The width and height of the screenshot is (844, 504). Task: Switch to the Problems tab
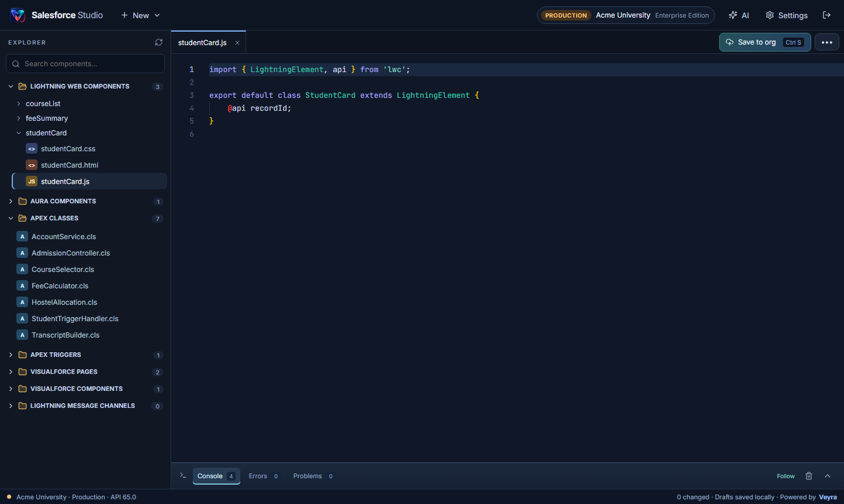coord(313,476)
